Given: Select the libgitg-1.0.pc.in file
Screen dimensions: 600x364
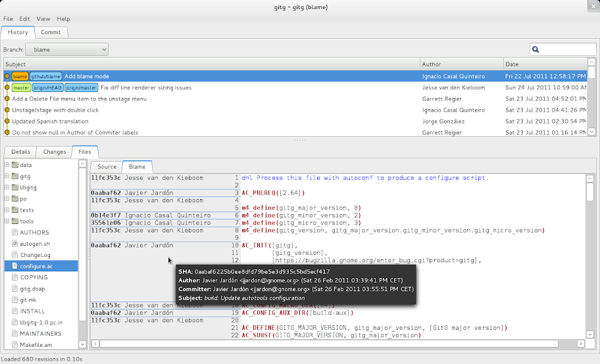Looking at the screenshot, I should click(41, 323).
